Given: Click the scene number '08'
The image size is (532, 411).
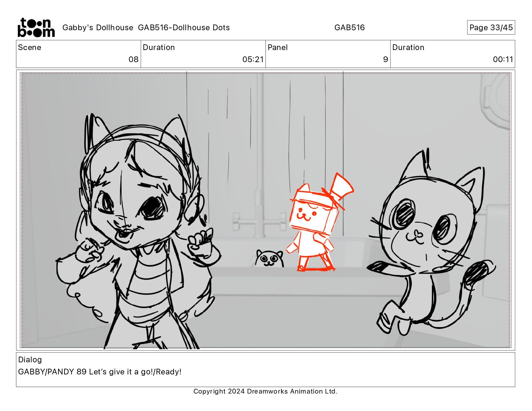Looking at the screenshot, I should point(133,59).
